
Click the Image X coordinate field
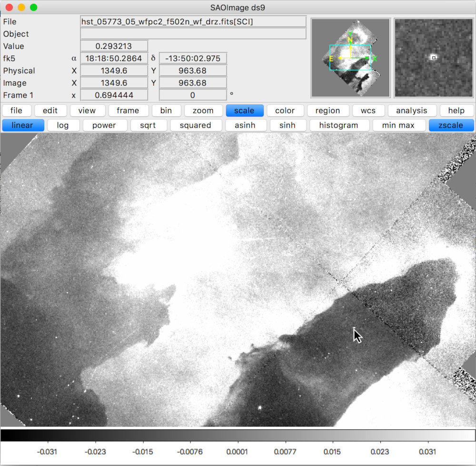coord(114,82)
